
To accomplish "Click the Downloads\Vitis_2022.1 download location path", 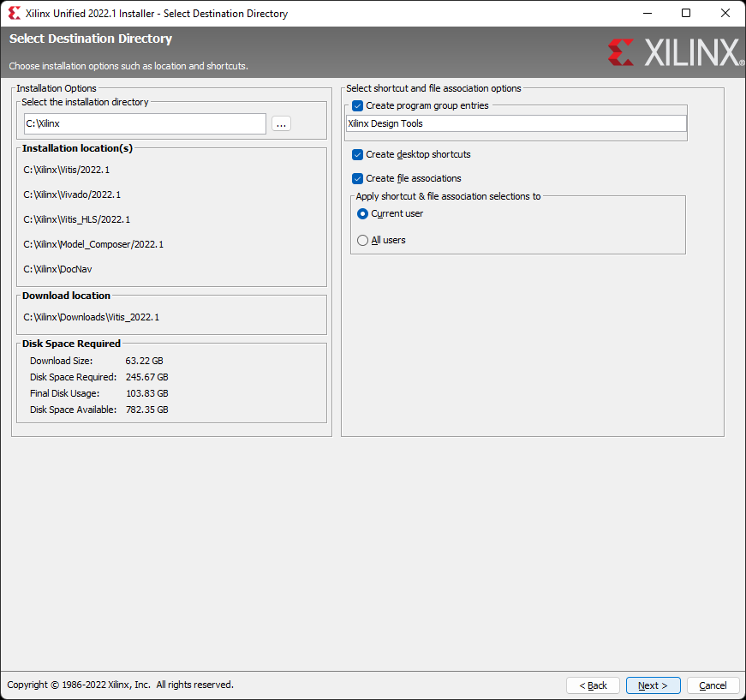I will click(91, 317).
